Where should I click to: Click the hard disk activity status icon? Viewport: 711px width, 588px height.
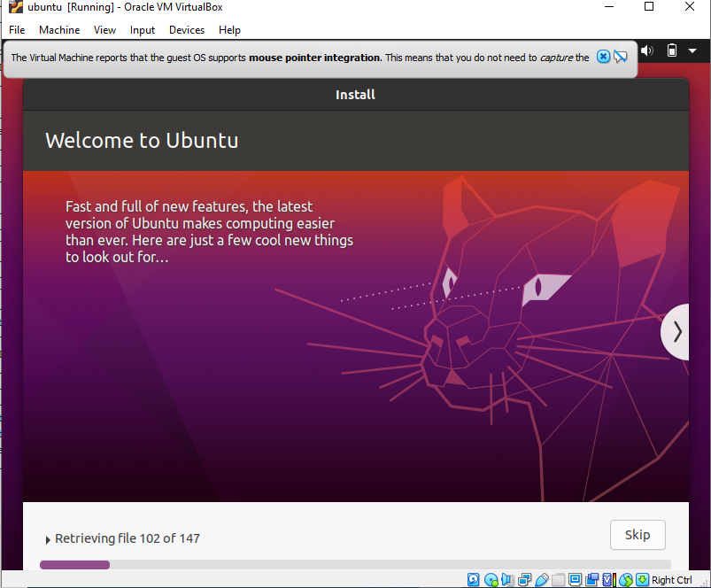coord(473,580)
